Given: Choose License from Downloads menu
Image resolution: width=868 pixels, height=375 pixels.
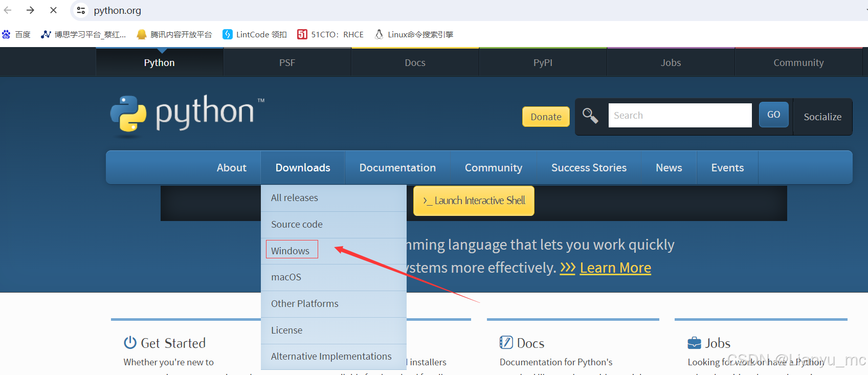Looking at the screenshot, I should pos(333,330).
